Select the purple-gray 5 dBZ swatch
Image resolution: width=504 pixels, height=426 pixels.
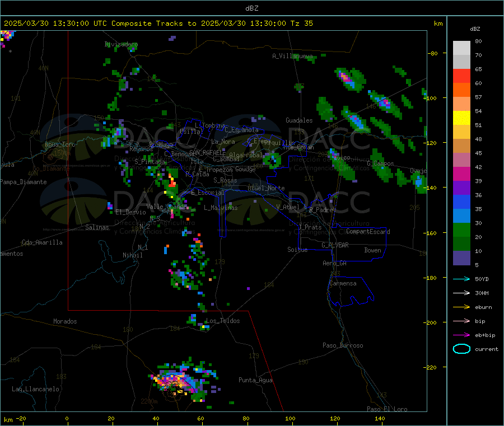click(x=461, y=258)
